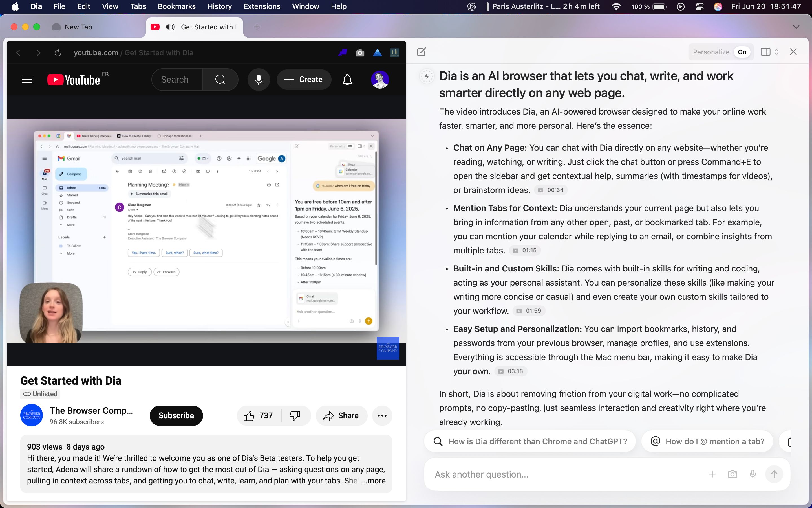Click the YouTube search magnifier button

click(220, 80)
